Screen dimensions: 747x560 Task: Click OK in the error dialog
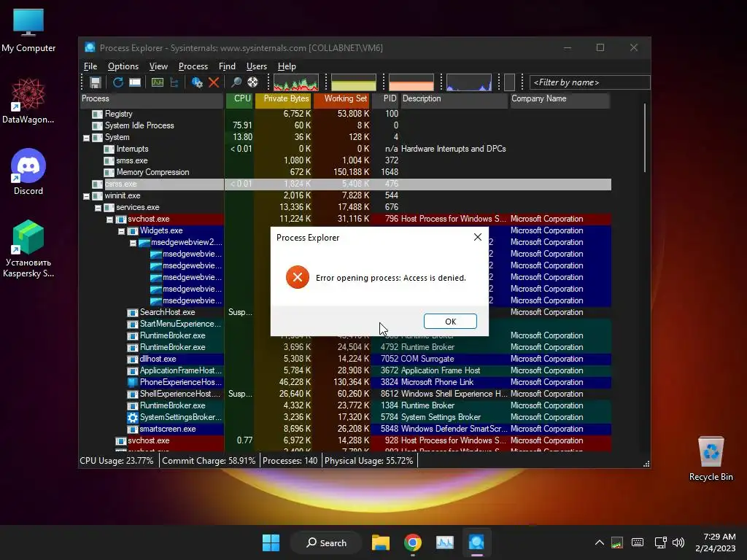pos(449,322)
